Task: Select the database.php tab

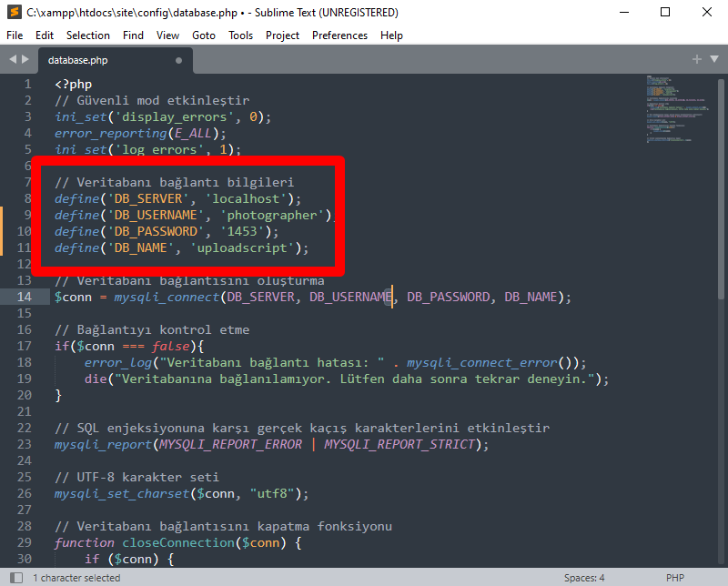Action: [x=116, y=60]
